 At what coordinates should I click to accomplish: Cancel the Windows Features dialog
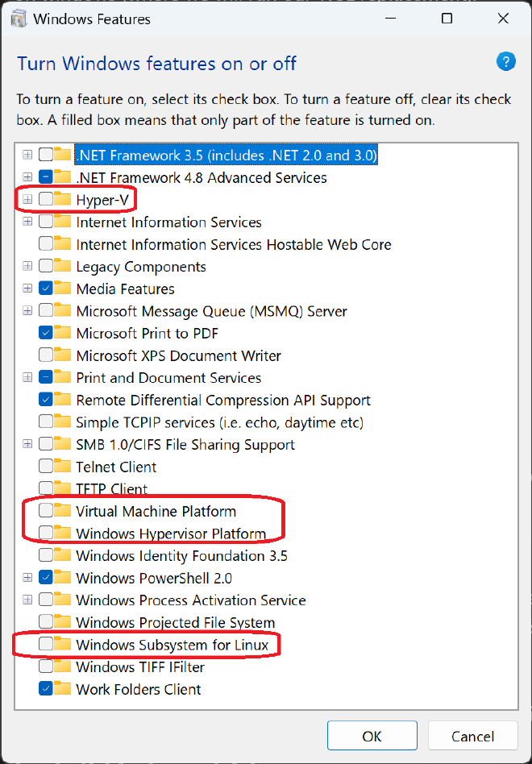point(472,736)
